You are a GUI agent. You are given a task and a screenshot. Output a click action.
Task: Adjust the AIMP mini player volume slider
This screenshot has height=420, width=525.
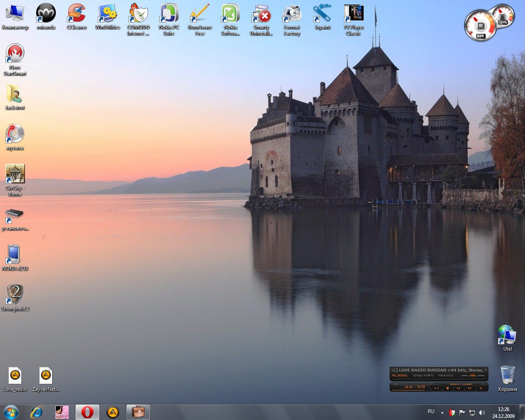[472, 375]
